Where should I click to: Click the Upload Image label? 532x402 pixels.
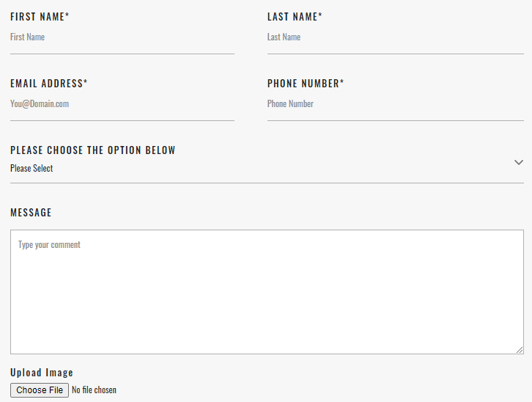point(42,373)
